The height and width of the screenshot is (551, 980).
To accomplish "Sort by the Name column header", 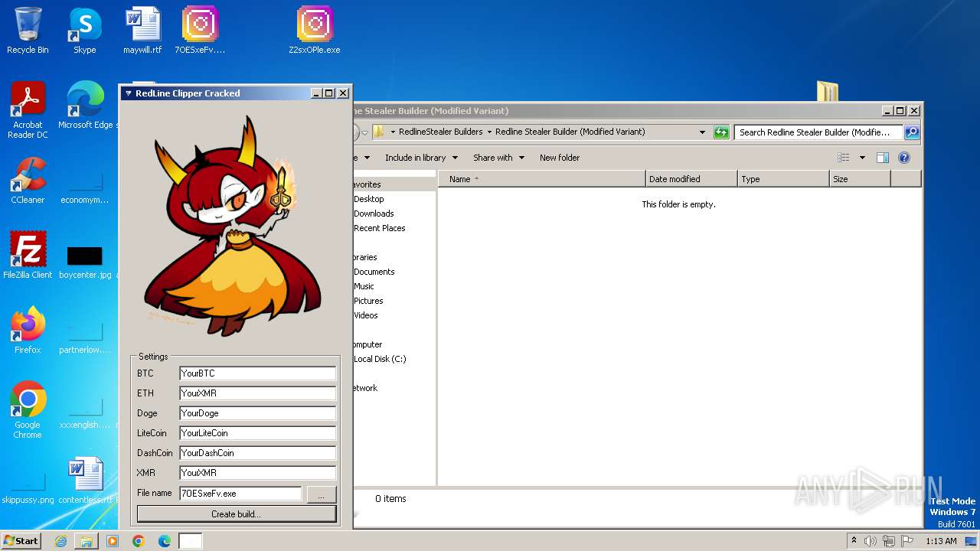I will tap(542, 179).
